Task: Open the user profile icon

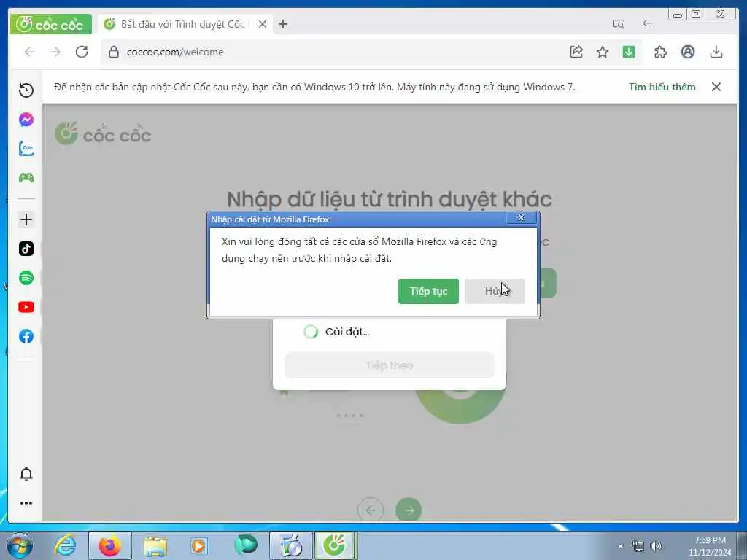Action: (x=687, y=52)
